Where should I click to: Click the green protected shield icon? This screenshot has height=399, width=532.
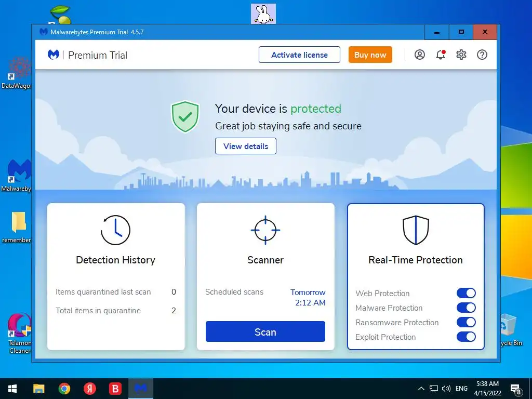tap(185, 116)
